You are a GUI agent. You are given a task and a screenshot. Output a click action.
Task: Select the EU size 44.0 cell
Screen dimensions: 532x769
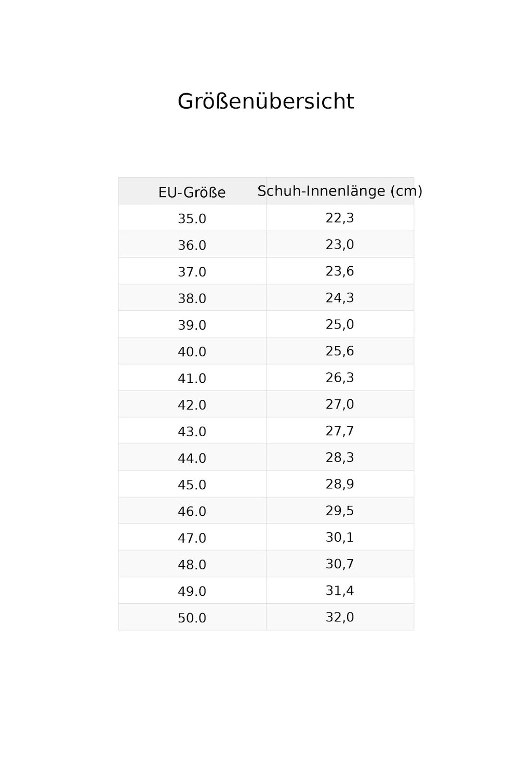pos(192,458)
